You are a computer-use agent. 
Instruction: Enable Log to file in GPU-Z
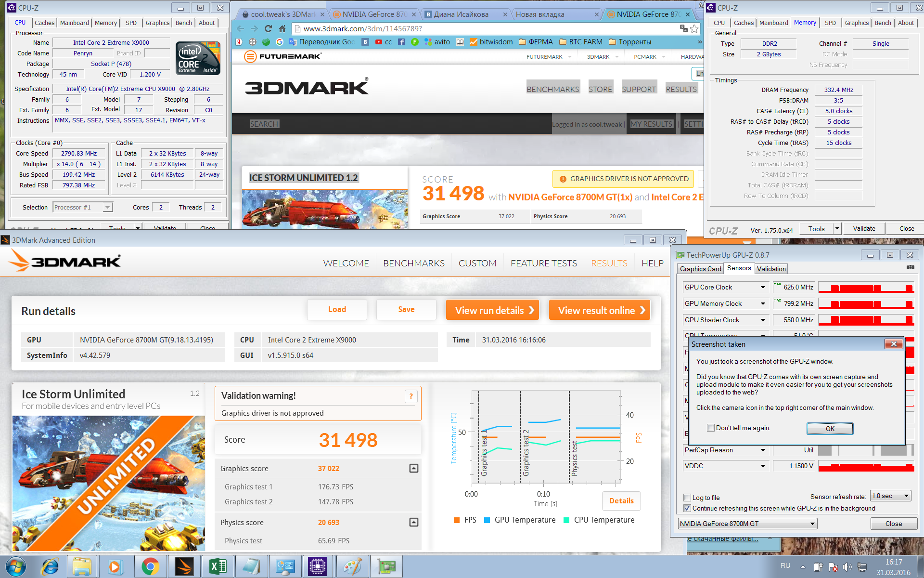click(x=687, y=498)
